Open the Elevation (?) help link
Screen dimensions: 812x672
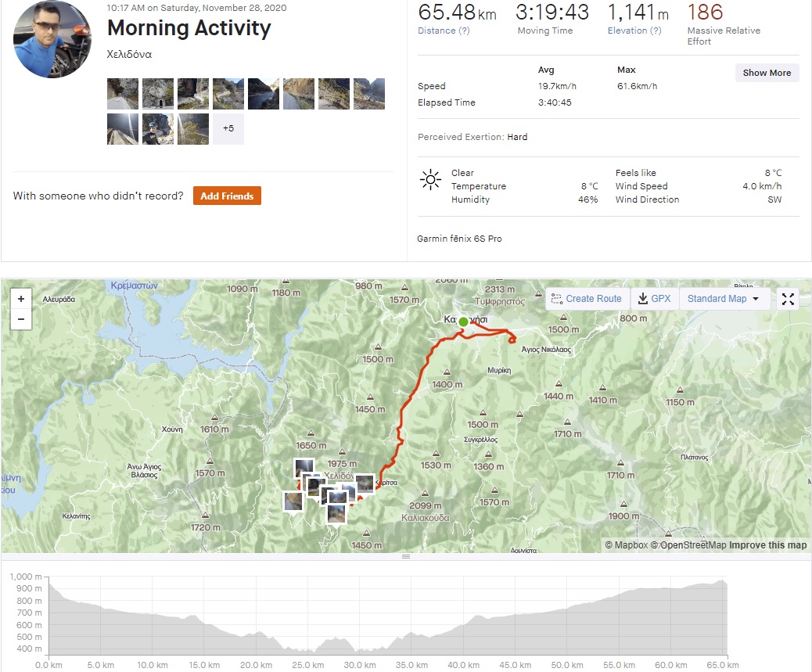coord(634,31)
